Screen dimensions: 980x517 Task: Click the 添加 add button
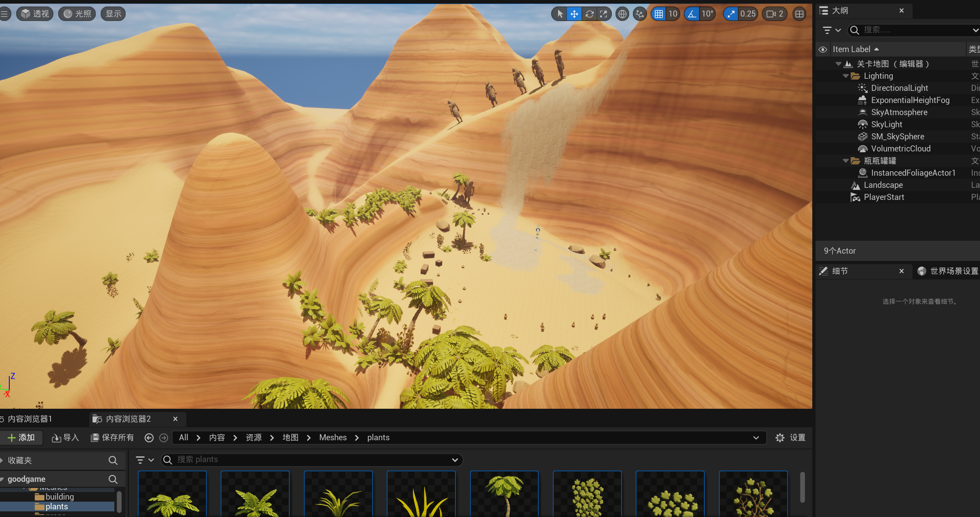tap(21, 437)
